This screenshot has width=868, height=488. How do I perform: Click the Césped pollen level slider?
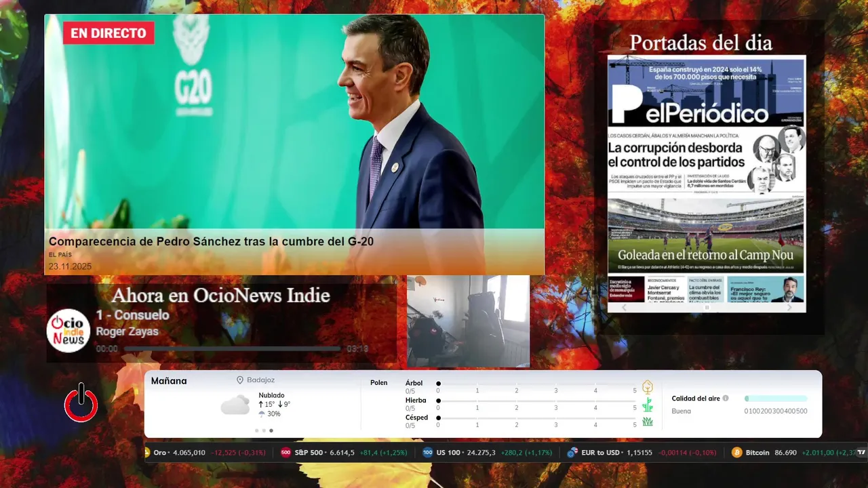[x=536, y=418]
